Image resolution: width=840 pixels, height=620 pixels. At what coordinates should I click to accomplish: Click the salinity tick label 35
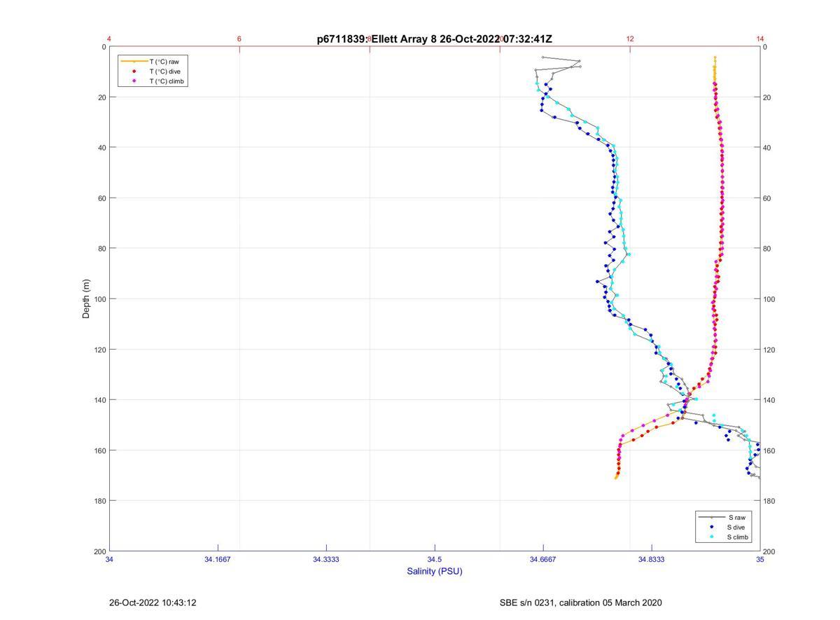(x=760, y=559)
